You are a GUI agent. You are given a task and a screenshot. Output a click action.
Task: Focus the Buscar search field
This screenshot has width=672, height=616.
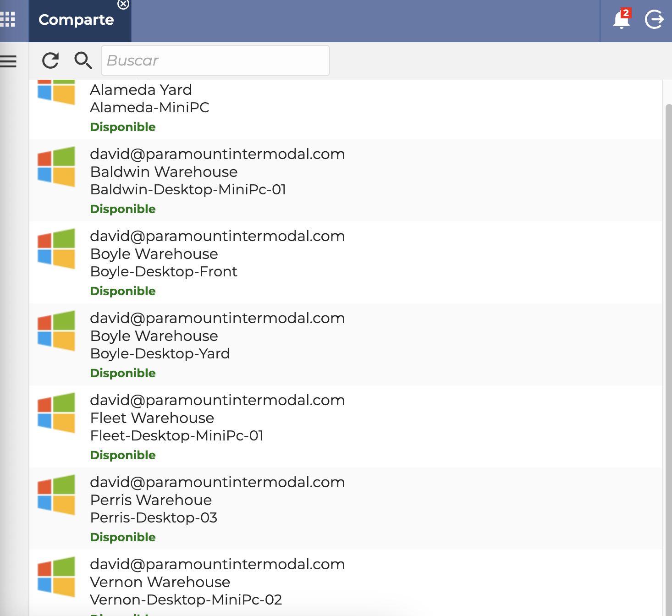[215, 60]
